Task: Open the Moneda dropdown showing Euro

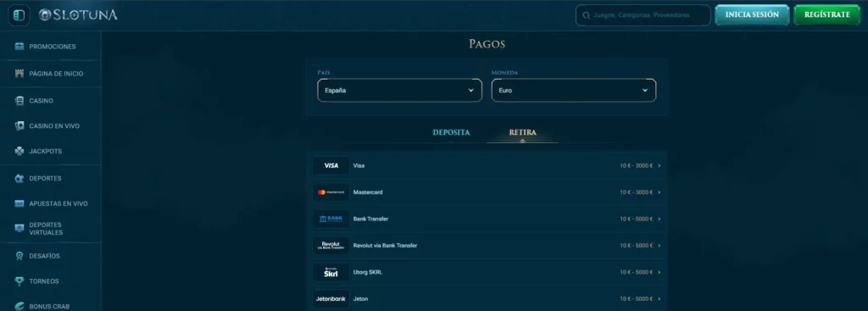Action: pyautogui.click(x=574, y=90)
